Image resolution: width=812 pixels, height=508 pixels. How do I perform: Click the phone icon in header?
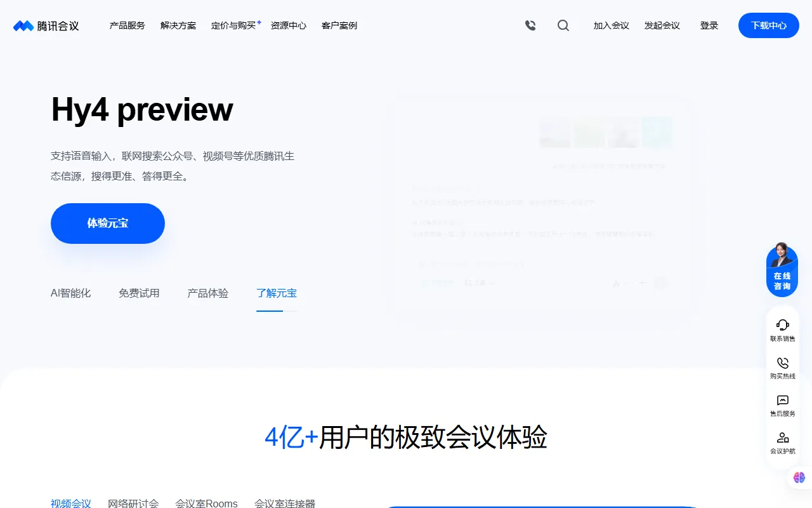pyautogui.click(x=530, y=25)
